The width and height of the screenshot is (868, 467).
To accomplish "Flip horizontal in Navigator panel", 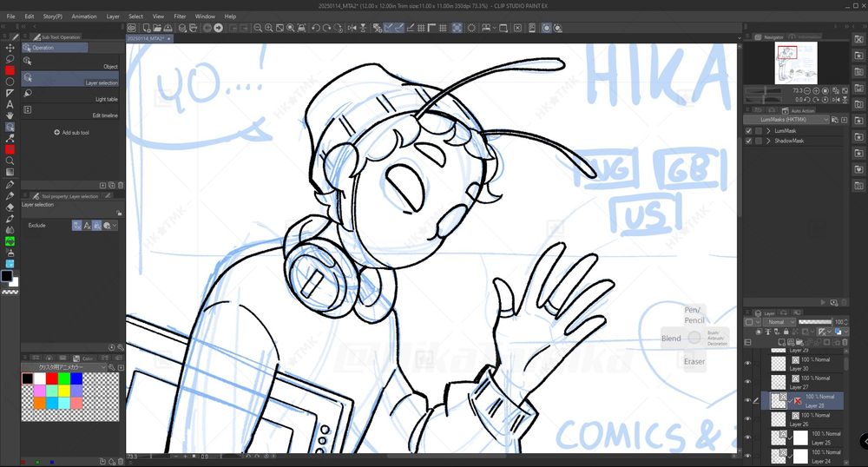I will (836, 100).
